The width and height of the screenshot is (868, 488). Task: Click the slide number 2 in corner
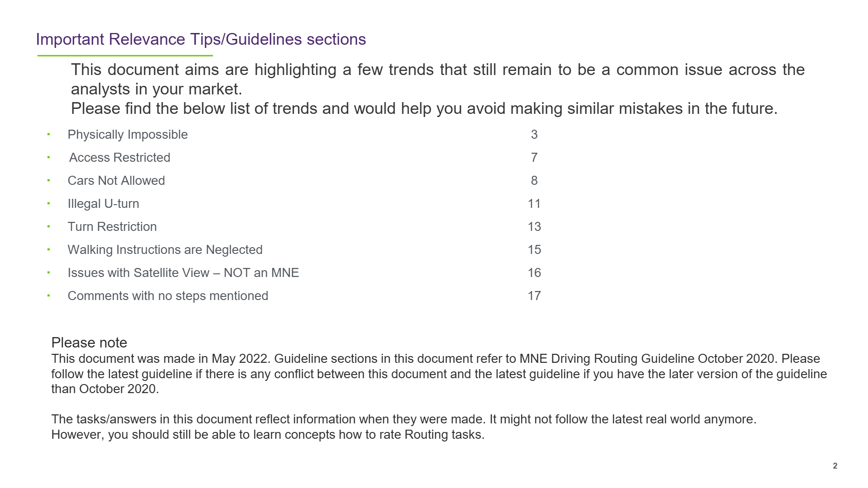(835, 466)
